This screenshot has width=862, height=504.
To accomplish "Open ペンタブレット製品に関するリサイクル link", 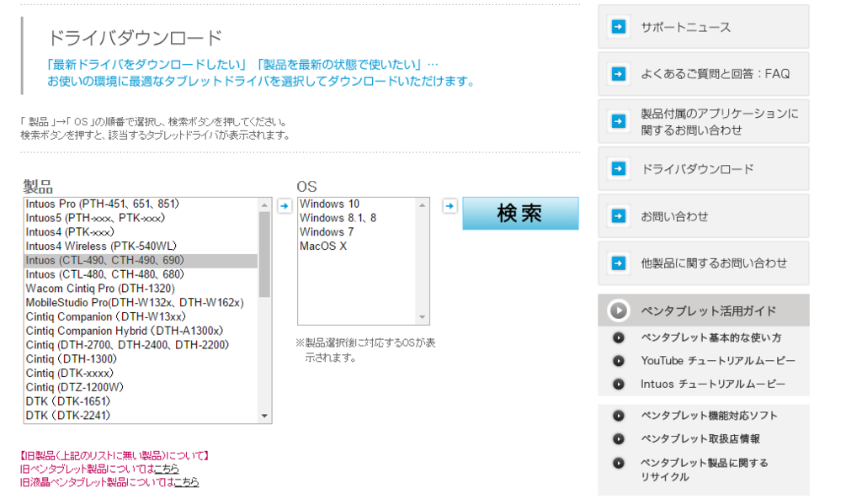I will pos(705,470).
